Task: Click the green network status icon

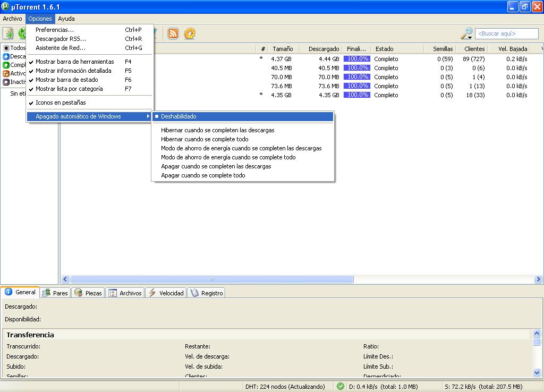Action: pos(341,387)
